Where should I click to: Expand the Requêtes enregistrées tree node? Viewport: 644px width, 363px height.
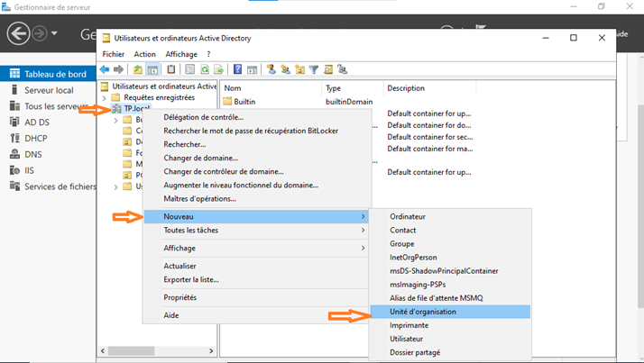(105, 97)
